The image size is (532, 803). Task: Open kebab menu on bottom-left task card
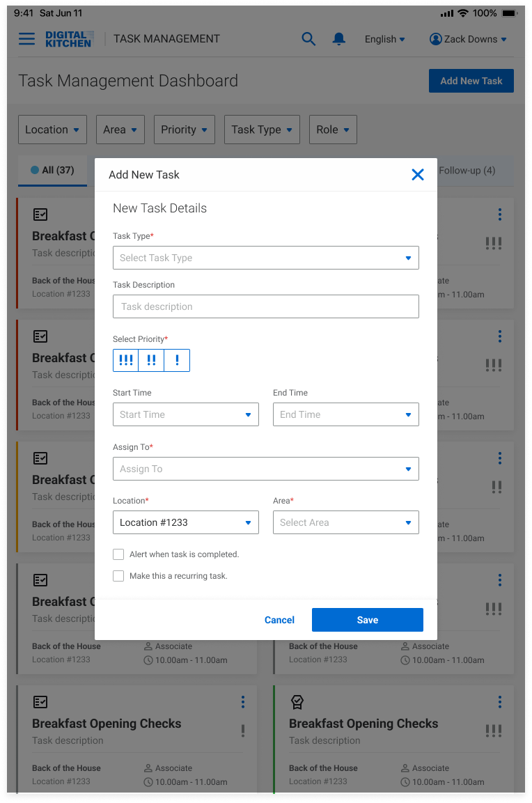pyautogui.click(x=243, y=701)
